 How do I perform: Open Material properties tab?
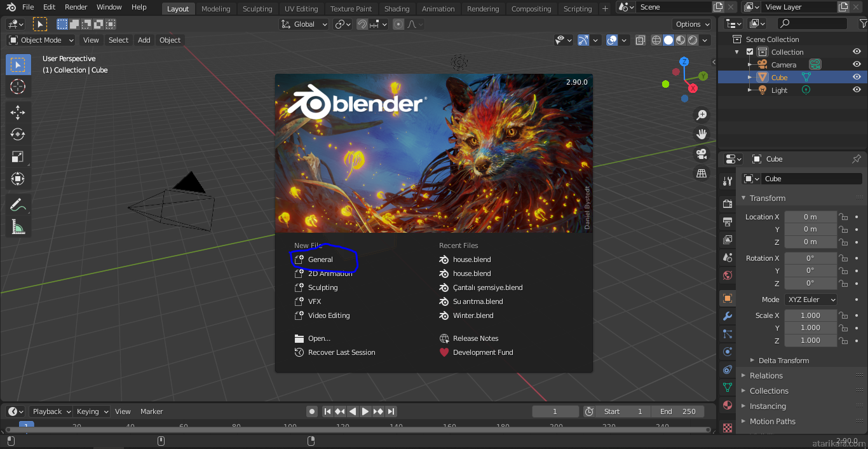728,405
